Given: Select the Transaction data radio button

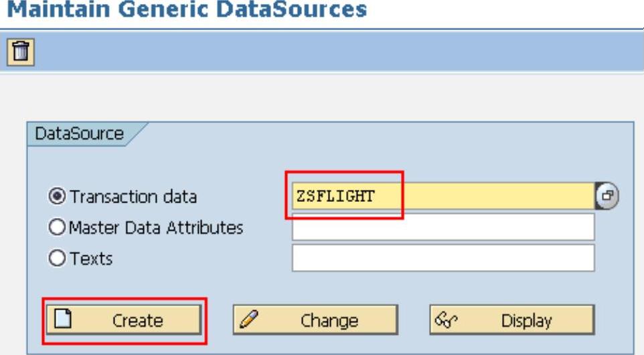Looking at the screenshot, I should pos(58,197).
